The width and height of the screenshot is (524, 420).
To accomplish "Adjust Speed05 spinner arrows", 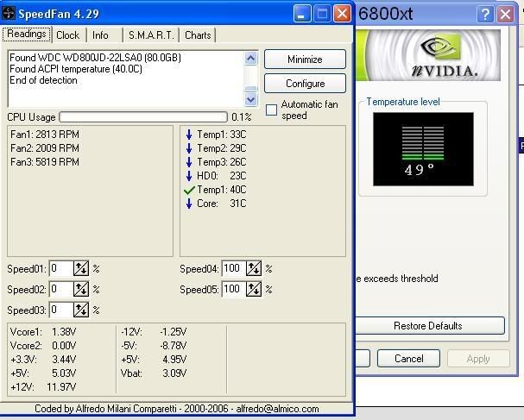I will click(x=254, y=289).
